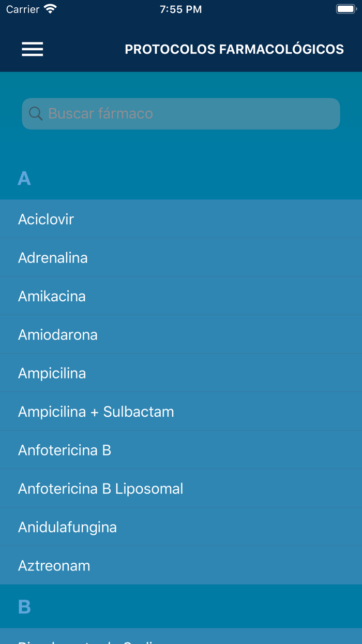Tap the battery icon in status bar
The width and height of the screenshot is (362, 644).
[x=346, y=9]
